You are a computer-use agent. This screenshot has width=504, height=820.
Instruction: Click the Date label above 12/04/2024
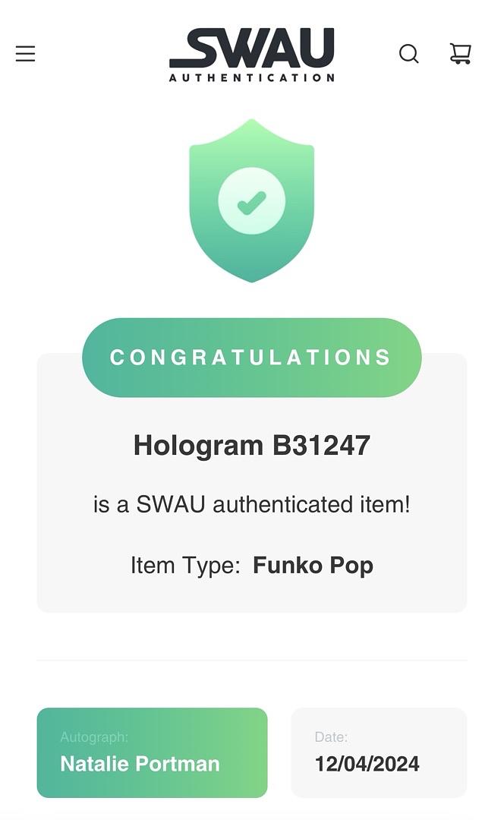coord(331,736)
